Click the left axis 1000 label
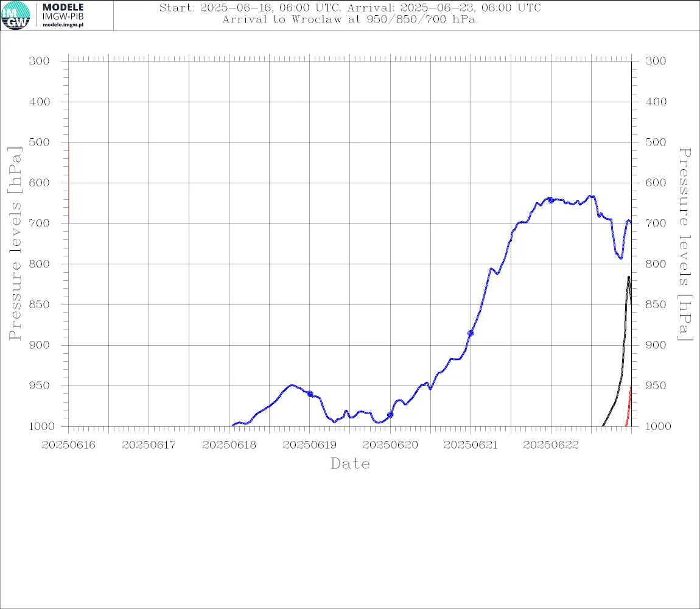700x609 pixels. pyautogui.click(x=41, y=426)
